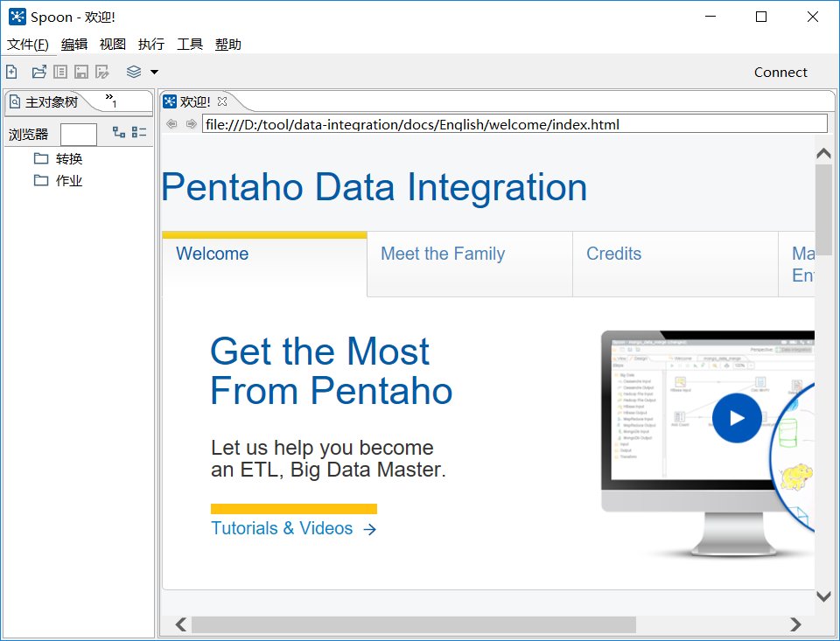Close the 欢迎! tab
The width and height of the screenshot is (840, 641).
tap(222, 101)
